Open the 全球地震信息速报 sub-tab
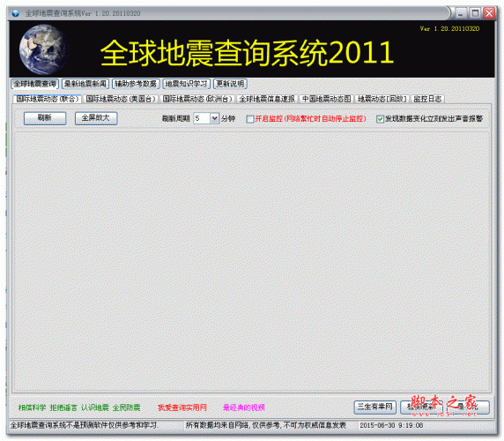The width and height of the screenshot is (504, 441). tap(267, 99)
